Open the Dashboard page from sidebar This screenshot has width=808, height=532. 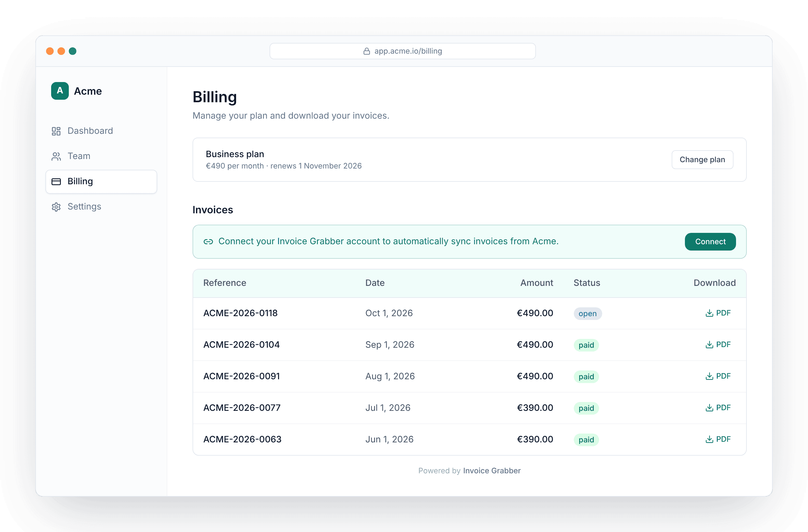pos(101,131)
